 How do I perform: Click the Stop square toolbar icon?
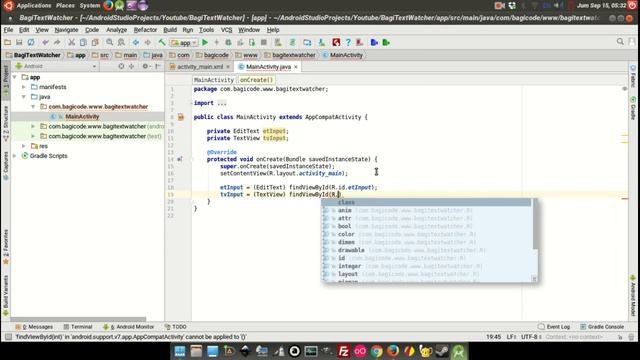(x=264, y=42)
